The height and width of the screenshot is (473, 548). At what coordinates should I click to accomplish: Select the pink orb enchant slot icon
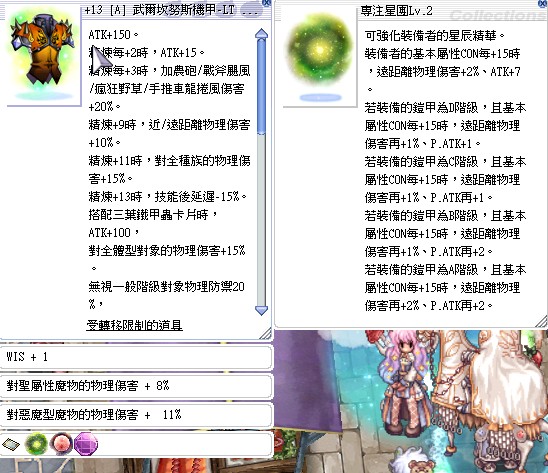click(x=61, y=444)
